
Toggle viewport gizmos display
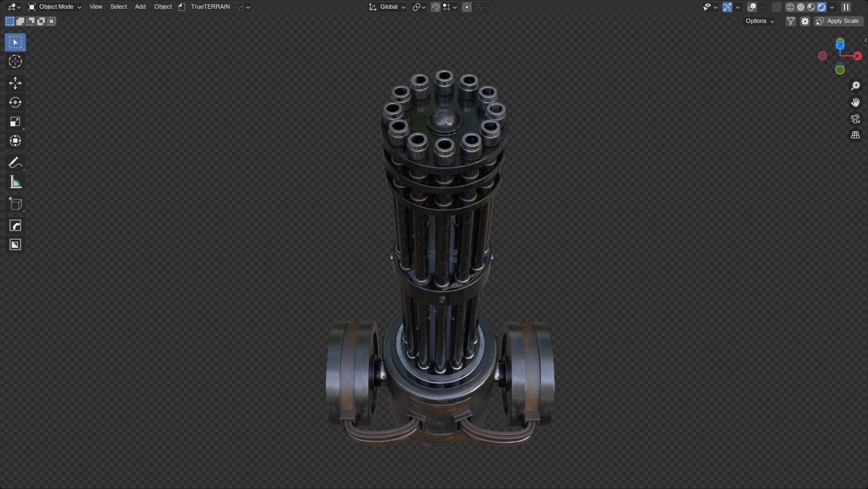(727, 7)
